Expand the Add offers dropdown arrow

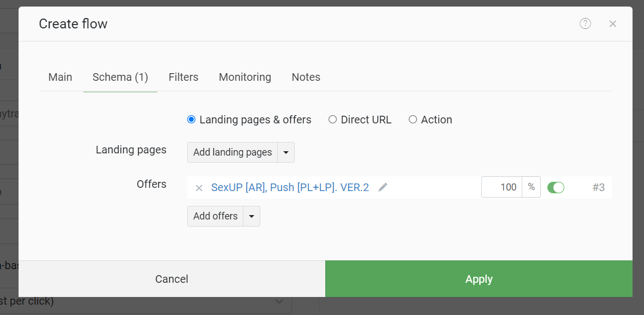[x=252, y=216]
